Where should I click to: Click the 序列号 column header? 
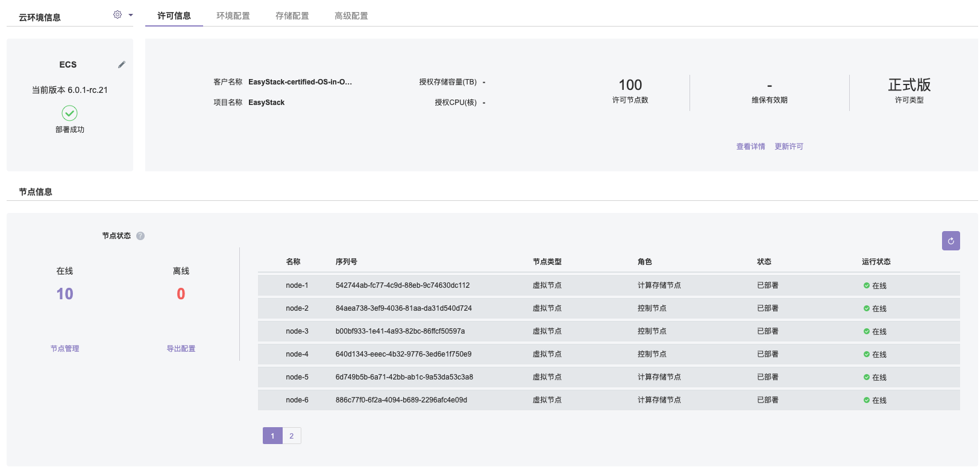346,262
